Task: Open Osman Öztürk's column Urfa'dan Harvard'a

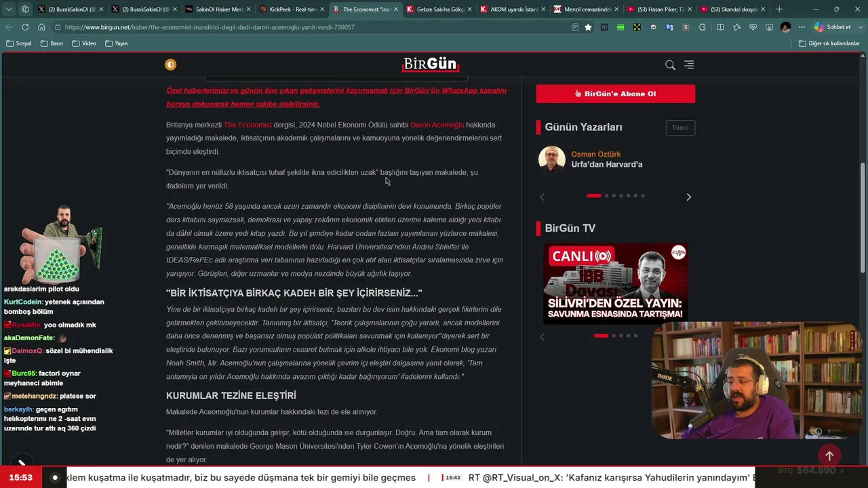Action: tap(607, 165)
